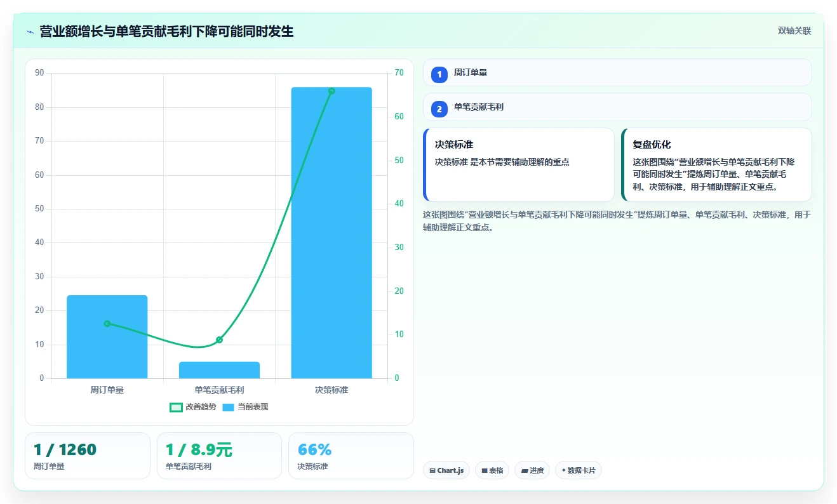Image resolution: width=837 pixels, height=504 pixels.
Task: Select the 单笔贡献毛利 list item row
Action: pos(617,107)
